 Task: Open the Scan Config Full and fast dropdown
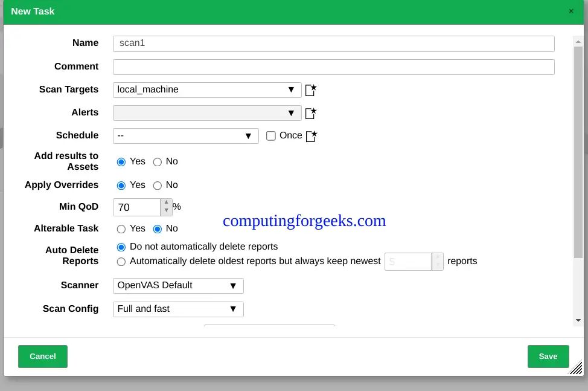tap(178, 309)
